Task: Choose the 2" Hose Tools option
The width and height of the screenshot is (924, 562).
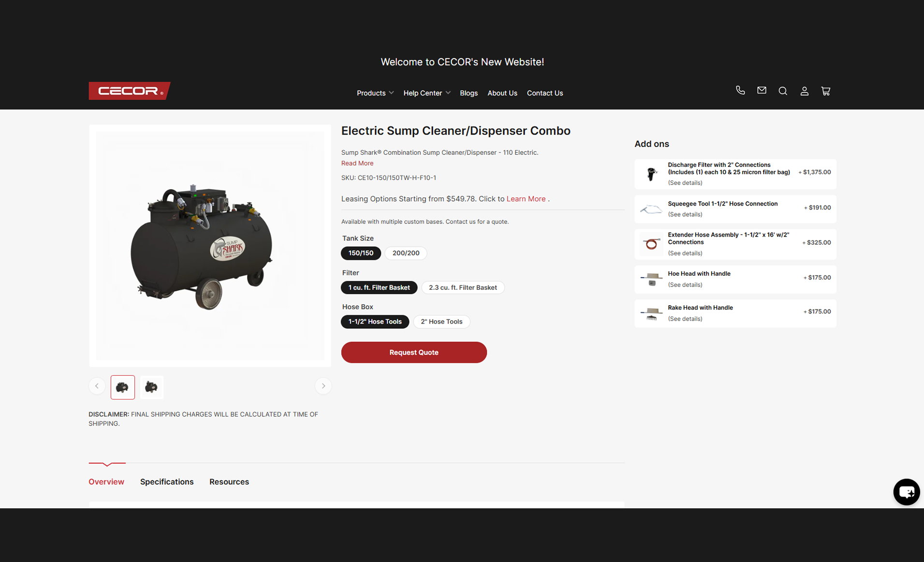Action: point(441,322)
